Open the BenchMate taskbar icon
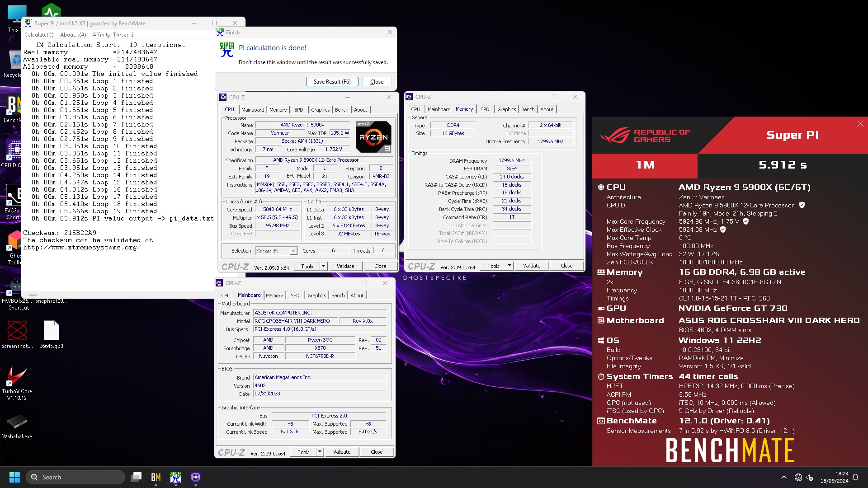Screen dimensions: 868x488 [x=156, y=477]
